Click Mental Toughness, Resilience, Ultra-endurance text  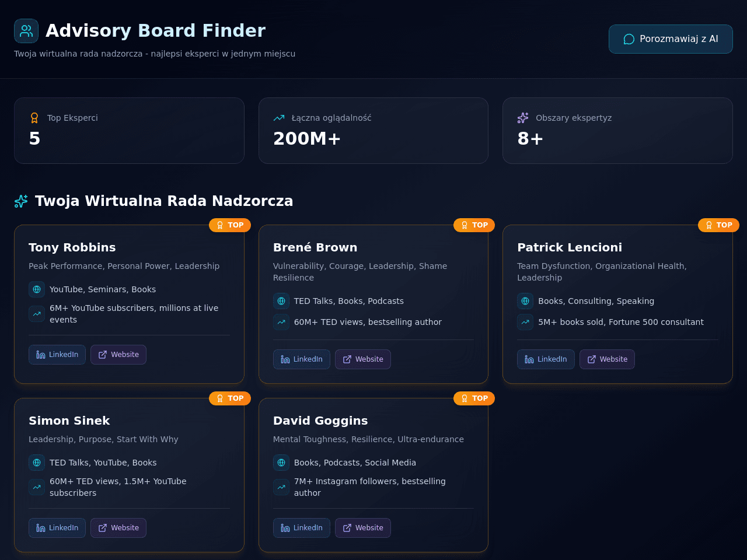(368, 439)
